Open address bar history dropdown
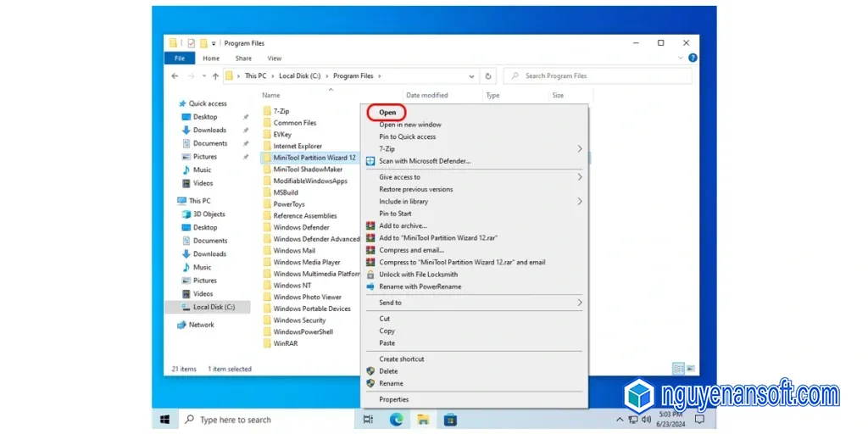Image resolution: width=868 pixels, height=434 pixels. [x=471, y=76]
